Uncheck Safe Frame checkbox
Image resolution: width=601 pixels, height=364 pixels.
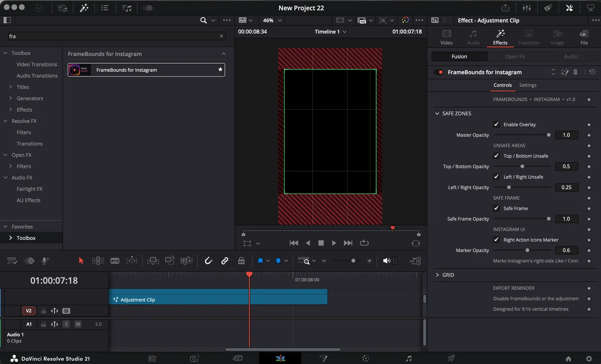click(x=497, y=208)
